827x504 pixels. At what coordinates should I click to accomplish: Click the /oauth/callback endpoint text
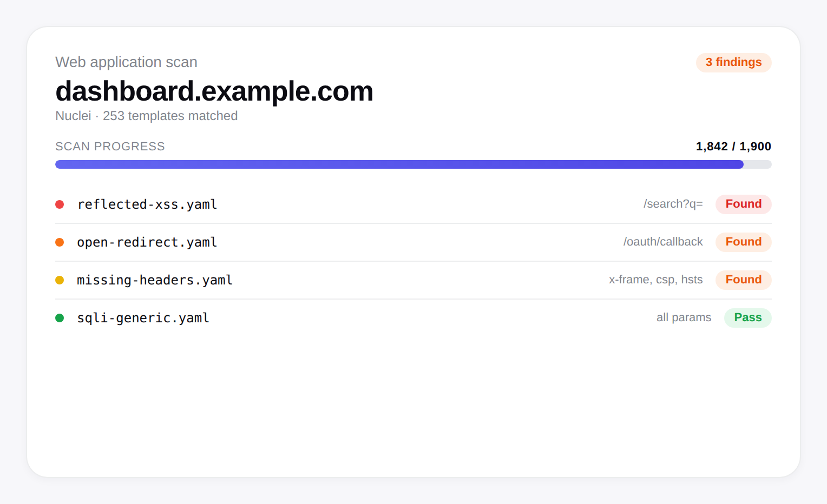663,242
